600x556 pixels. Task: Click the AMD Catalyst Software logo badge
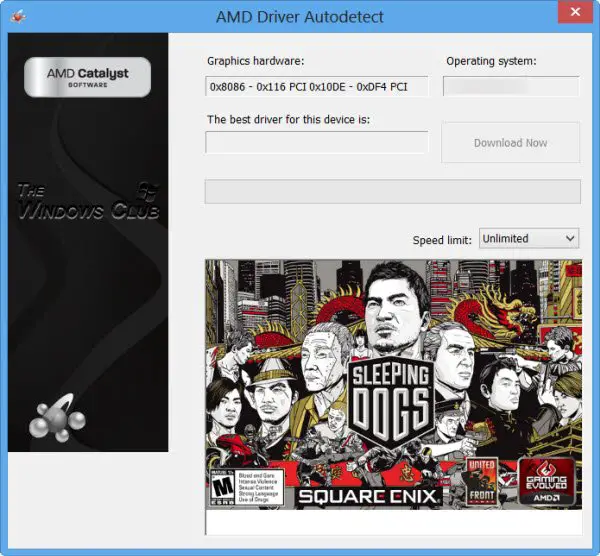click(88, 77)
